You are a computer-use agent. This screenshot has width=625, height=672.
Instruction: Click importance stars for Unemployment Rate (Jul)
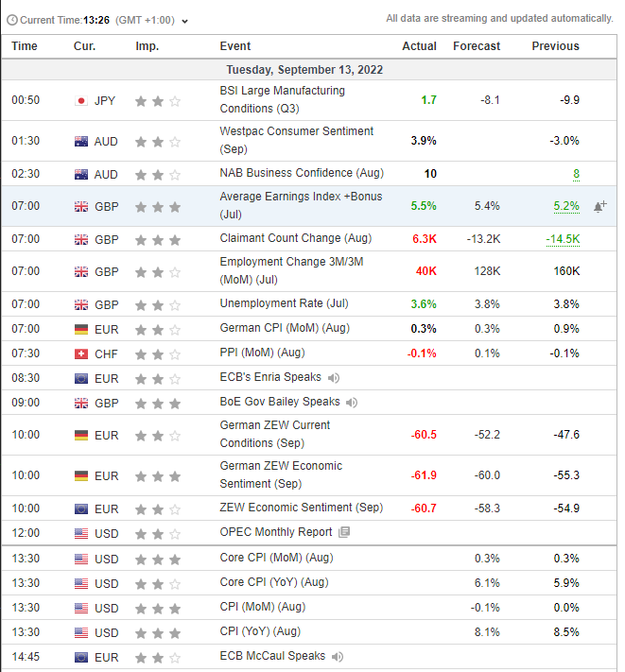click(x=157, y=304)
